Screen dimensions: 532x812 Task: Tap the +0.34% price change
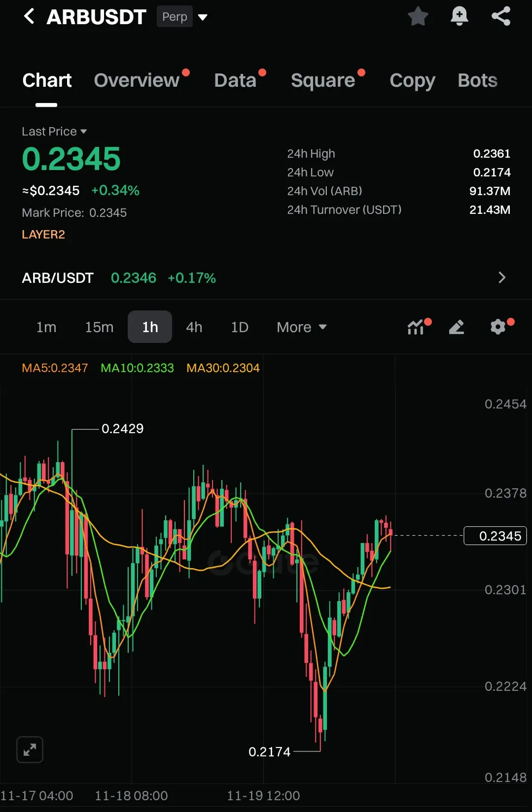tap(115, 190)
